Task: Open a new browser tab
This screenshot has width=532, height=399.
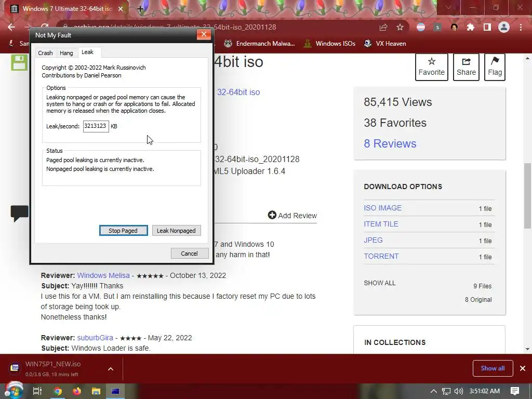Action: coord(140,9)
